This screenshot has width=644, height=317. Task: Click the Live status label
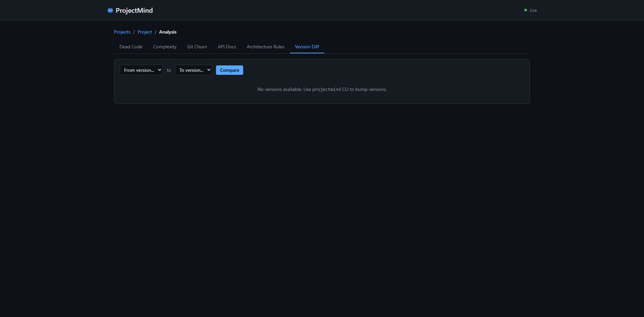pos(533,10)
